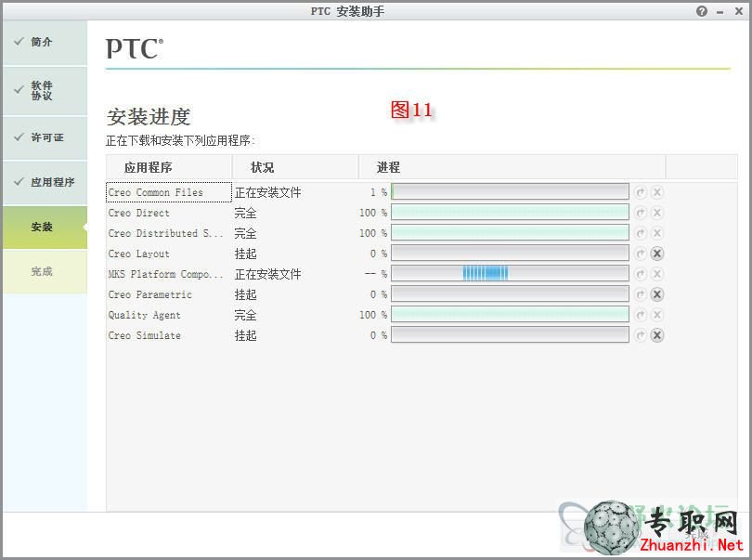
Task: Select the Creo Parametric row name
Action: (149, 294)
